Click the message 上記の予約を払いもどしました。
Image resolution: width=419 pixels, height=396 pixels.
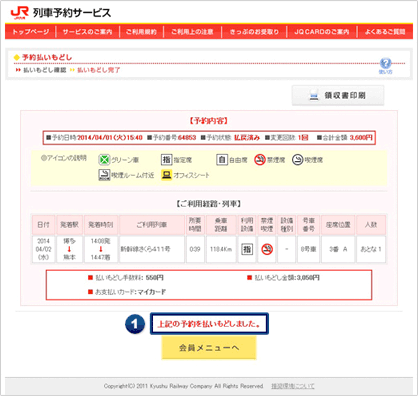[x=209, y=324]
